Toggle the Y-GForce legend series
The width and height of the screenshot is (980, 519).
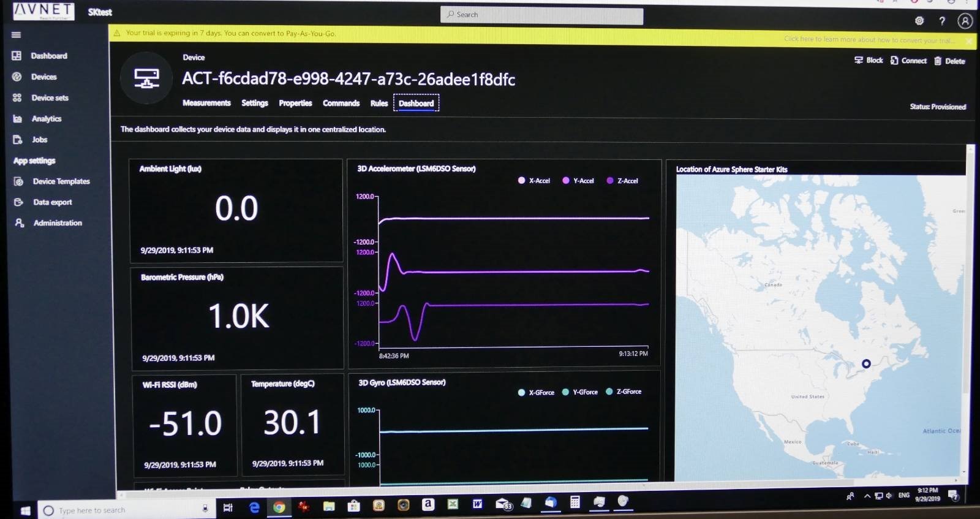coord(580,392)
